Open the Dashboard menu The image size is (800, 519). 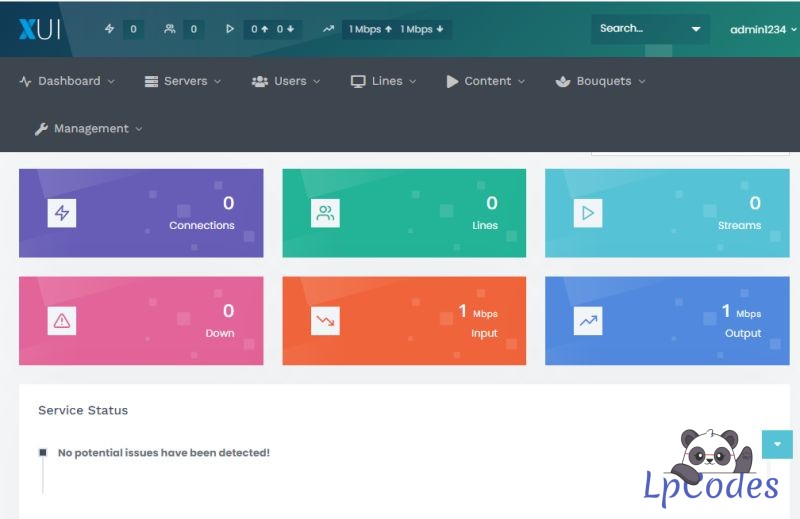67,81
